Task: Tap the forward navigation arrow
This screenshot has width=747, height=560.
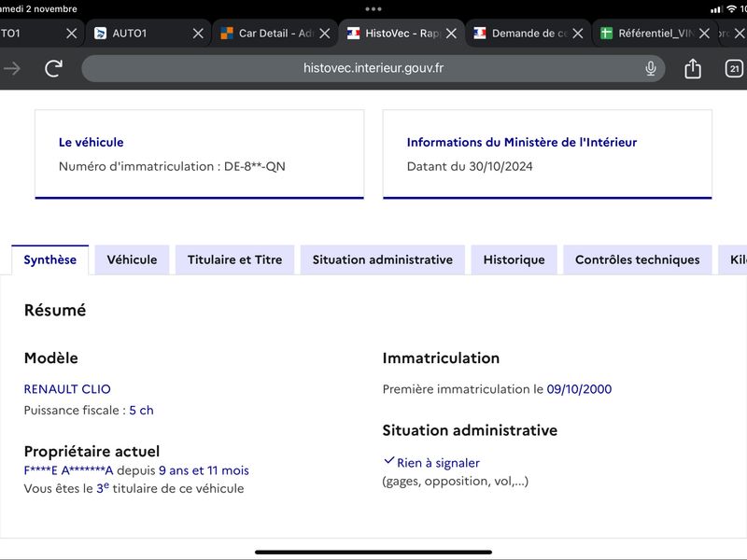Action: [x=12, y=68]
